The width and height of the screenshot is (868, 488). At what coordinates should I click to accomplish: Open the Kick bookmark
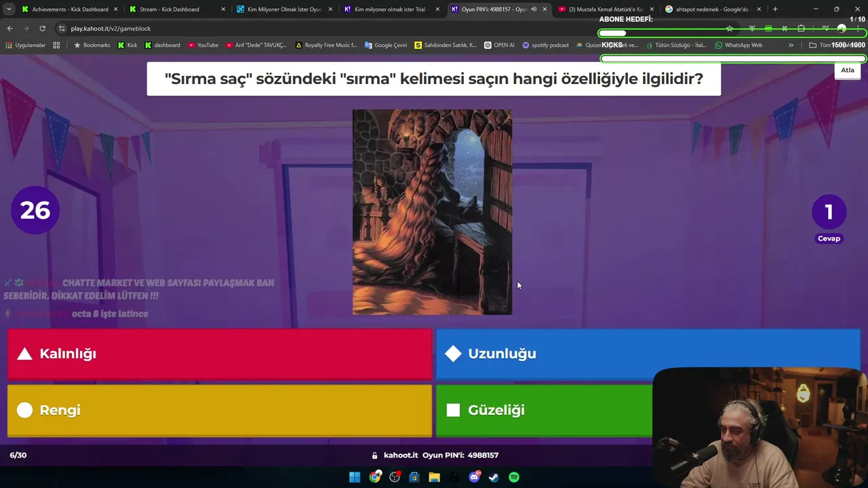127,45
